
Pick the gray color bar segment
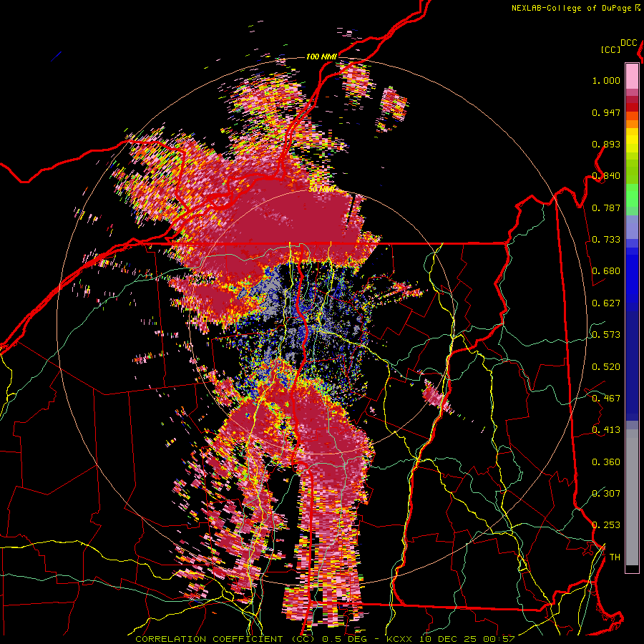click(x=632, y=497)
